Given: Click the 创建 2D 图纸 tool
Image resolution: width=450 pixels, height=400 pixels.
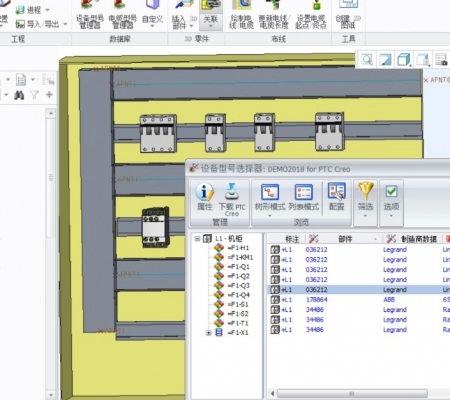Looking at the screenshot, I should [348, 15].
